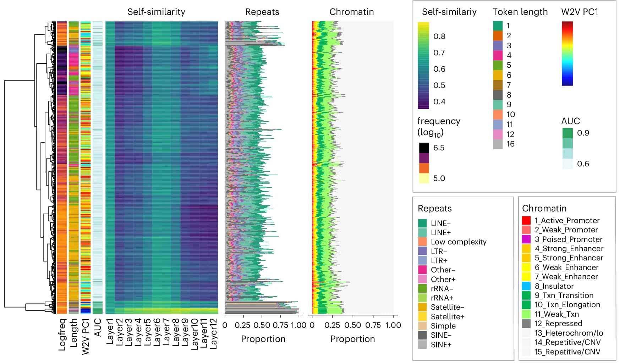Screen dimensions: 625x364
Task: Click the 13_Heterochrom/lo swatch
Action: point(526,333)
